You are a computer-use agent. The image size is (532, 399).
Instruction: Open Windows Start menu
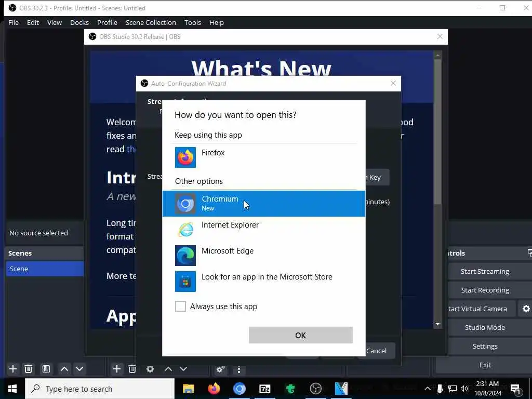click(12, 389)
